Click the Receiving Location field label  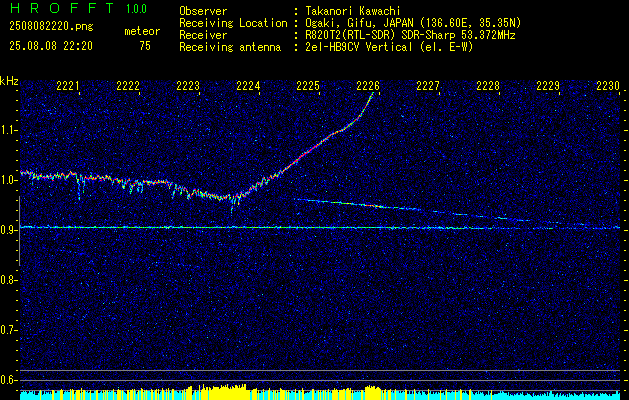point(233,23)
